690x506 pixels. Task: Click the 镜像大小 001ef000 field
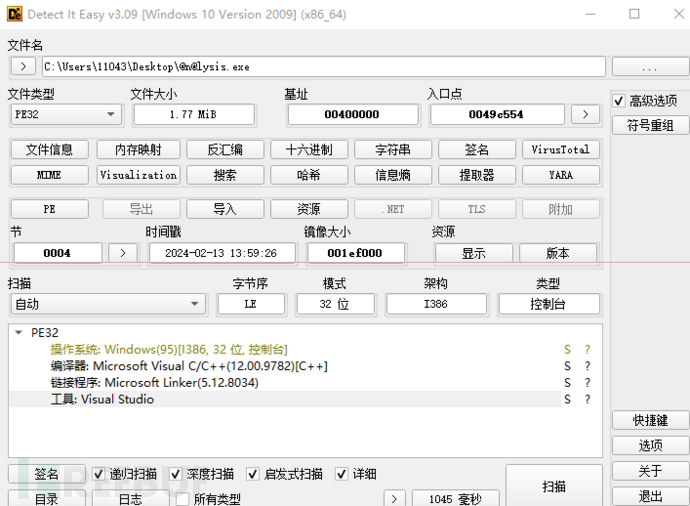pyautogui.click(x=355, y=253)
